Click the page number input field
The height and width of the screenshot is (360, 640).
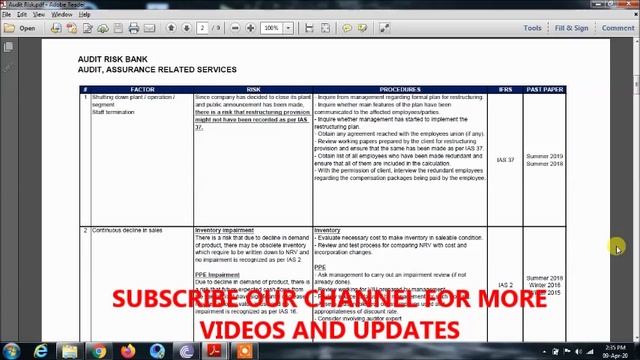(202, 28)
